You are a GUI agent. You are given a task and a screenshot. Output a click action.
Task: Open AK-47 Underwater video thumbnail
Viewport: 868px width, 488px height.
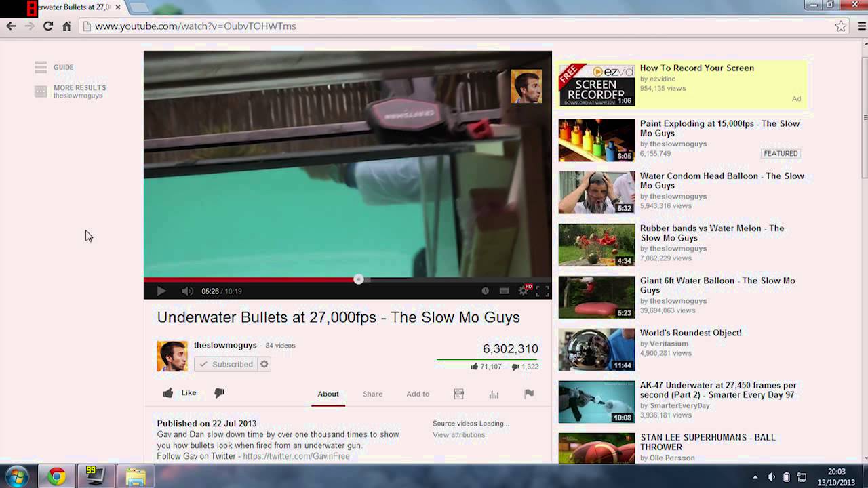[x=597, y=401]
